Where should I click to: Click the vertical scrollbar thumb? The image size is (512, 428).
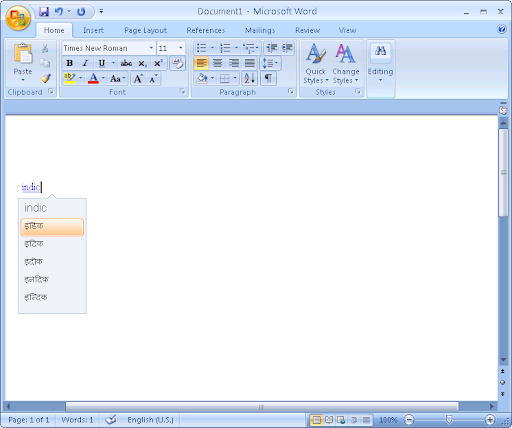click(x=503, y=173)
